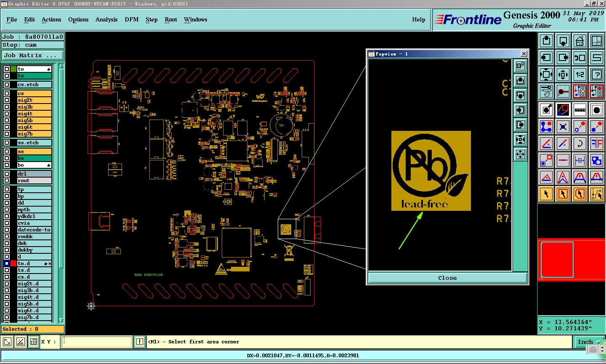Open the Windows menu
Screen dimensions: 606x364
click(196, 19)
